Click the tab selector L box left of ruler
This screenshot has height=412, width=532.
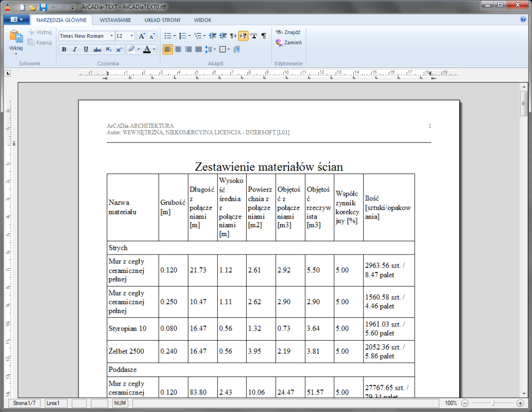8,73
